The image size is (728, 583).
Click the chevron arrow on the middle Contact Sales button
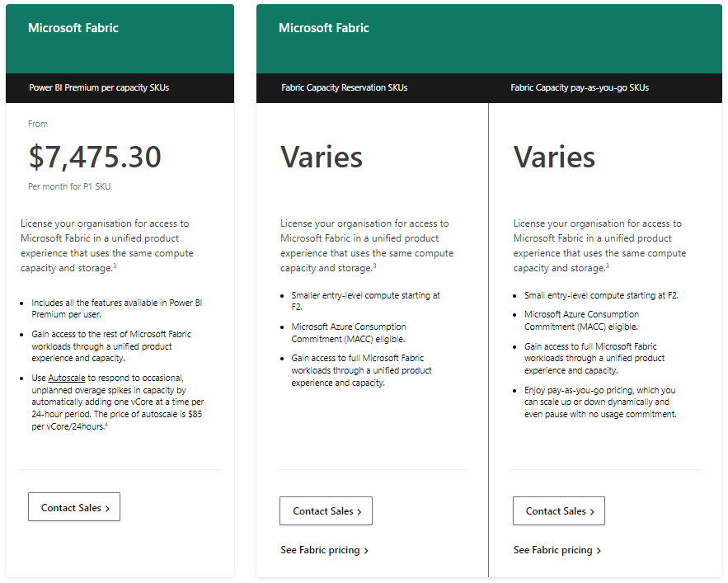[x=360, y=510]
